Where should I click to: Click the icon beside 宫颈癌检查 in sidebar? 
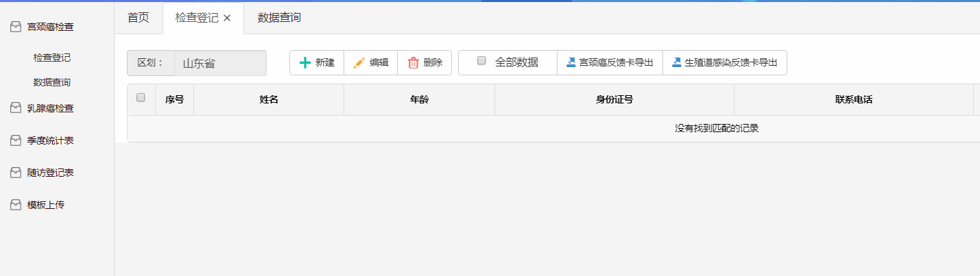(15, 27)
